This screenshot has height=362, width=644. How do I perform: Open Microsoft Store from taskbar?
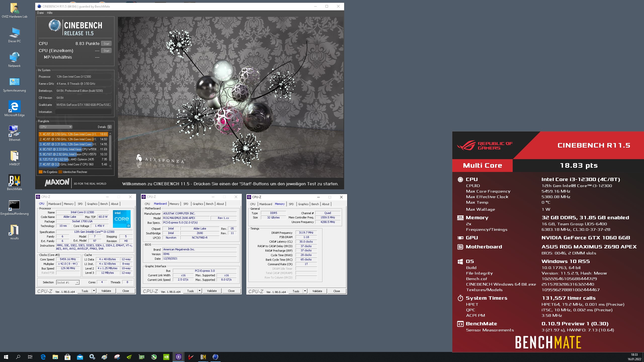[67, 357]
